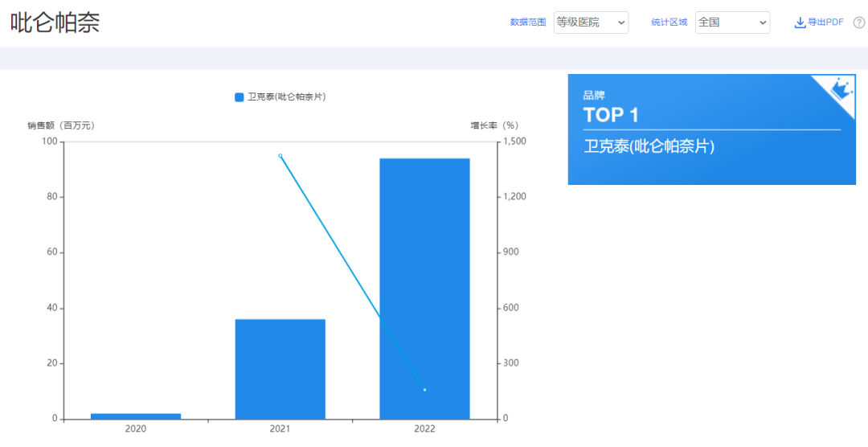Click the 2022 x-axis label

coord(424,429)
